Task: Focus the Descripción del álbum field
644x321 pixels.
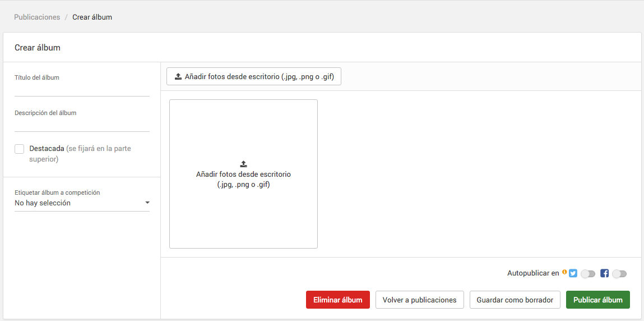Action: 82,125
